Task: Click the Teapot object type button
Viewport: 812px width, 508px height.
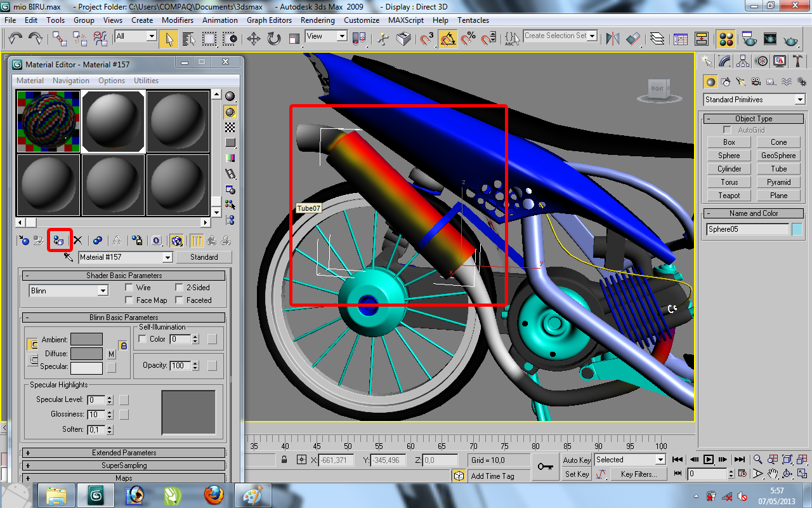Action: point(728,195)
